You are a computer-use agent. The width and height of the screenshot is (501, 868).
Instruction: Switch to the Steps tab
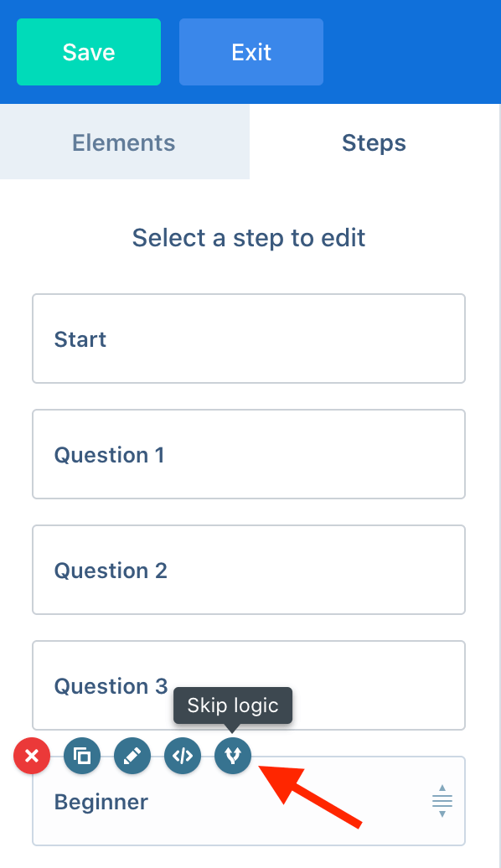click(374, 142)
